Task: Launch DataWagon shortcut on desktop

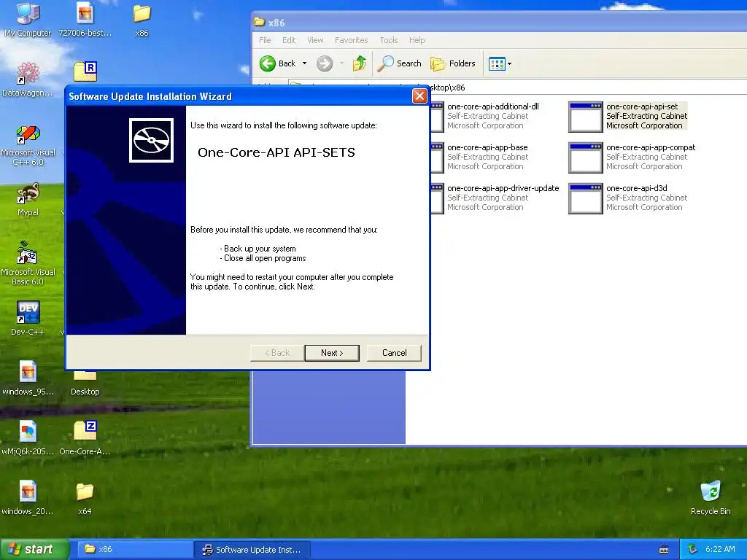Action: click(28, 79)
